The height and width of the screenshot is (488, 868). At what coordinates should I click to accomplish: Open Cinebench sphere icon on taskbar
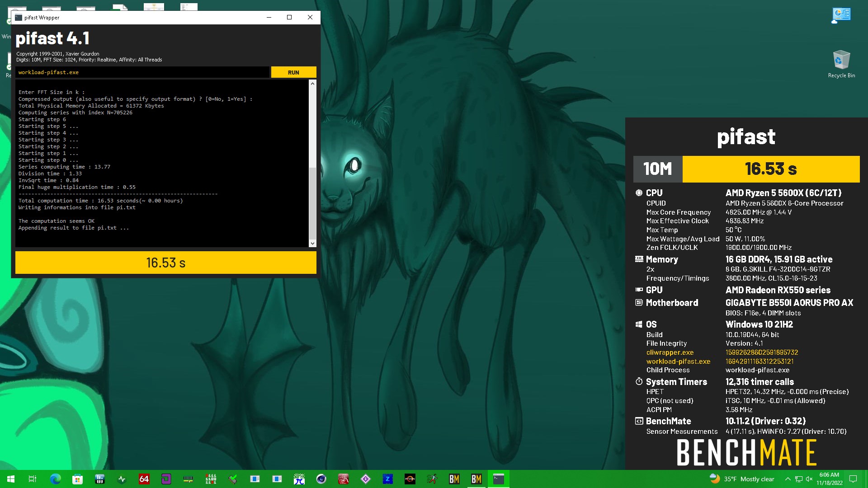321,479
